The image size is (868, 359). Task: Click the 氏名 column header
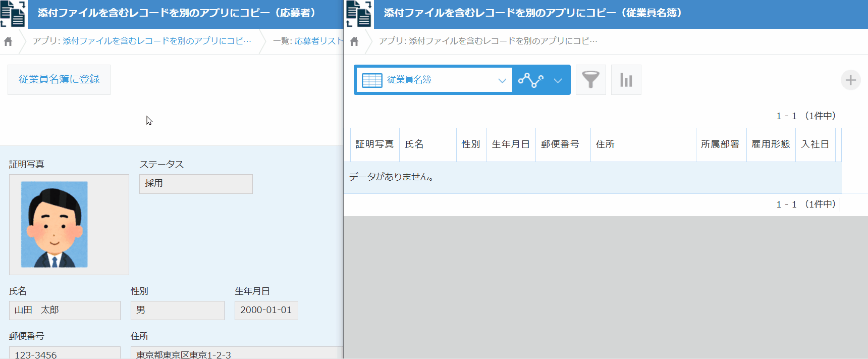[x=414, y=144]
